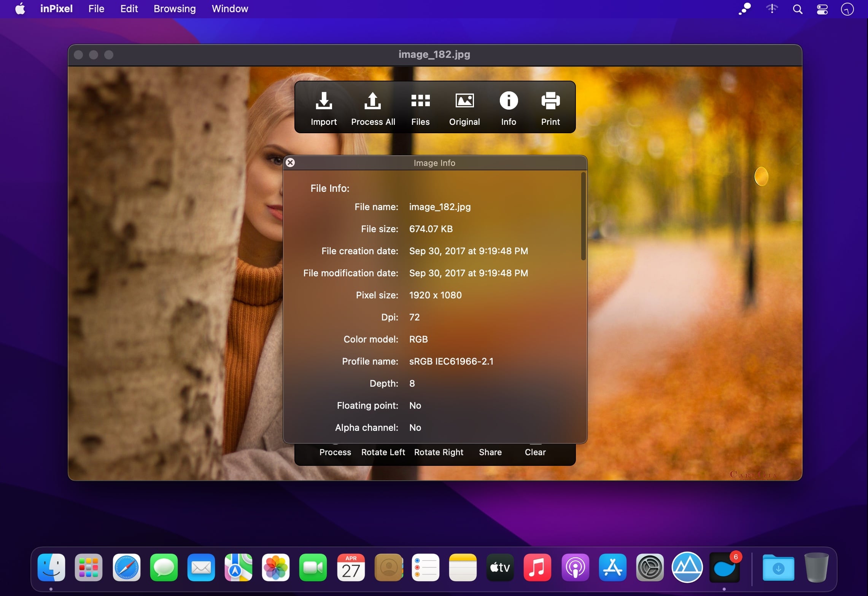This screenshot has height=596, width=868.
Task: Click the Image Info scrollbar
Action: [x=583, y=216]
